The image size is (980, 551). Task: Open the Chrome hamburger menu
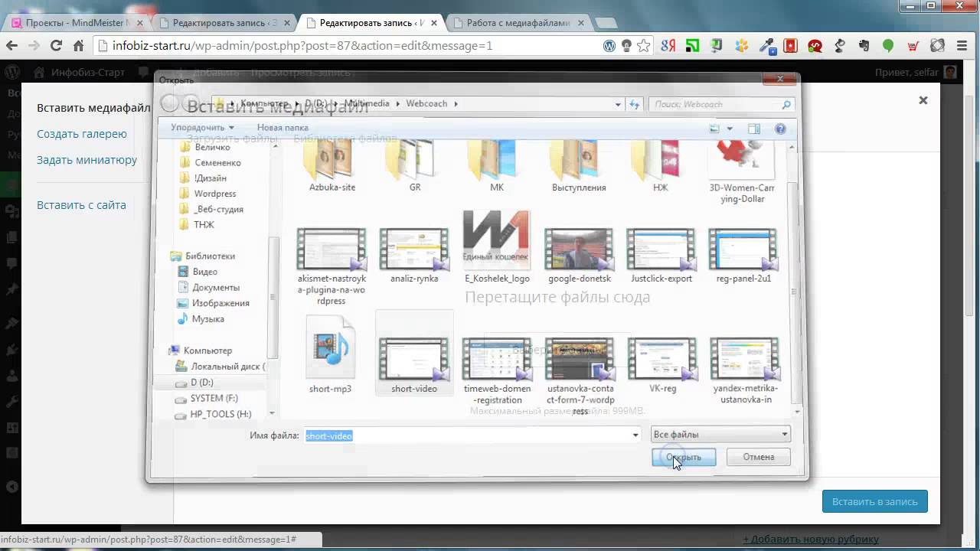coord(962,46)
